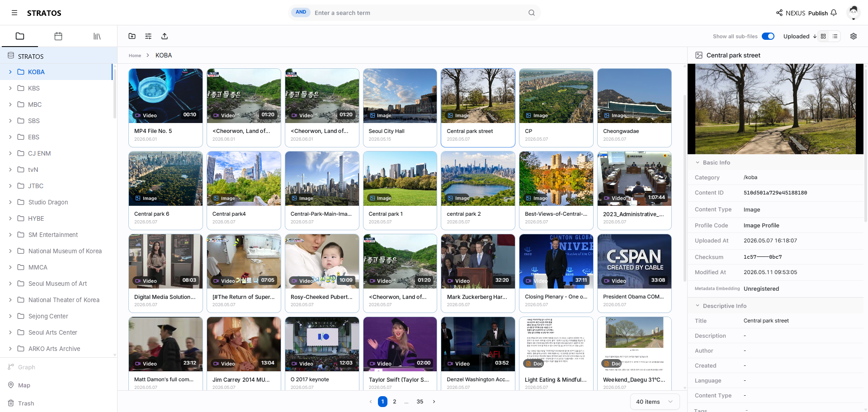Click the search magnifier icon
Screen dimensions: 868x412
[x=532, y=13]
